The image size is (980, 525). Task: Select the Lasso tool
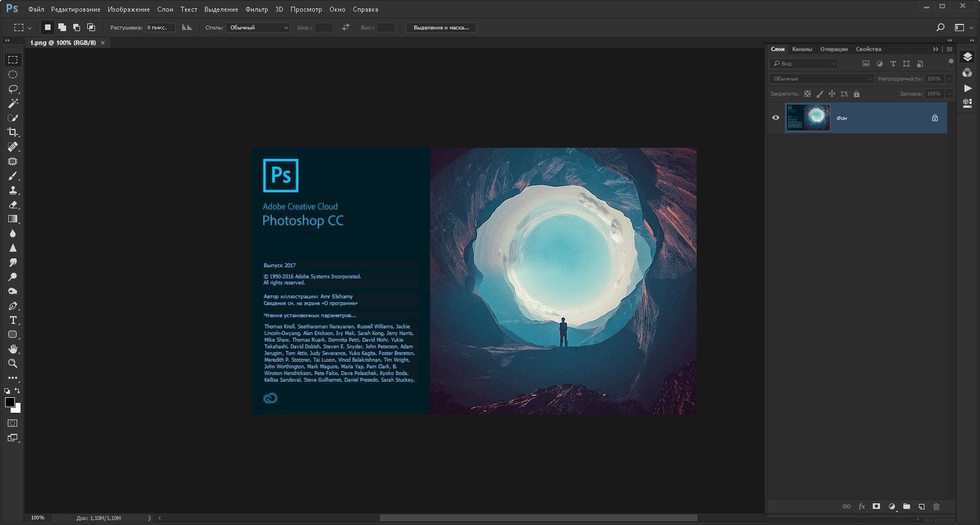pyautogui.click(x=13, y=89)
